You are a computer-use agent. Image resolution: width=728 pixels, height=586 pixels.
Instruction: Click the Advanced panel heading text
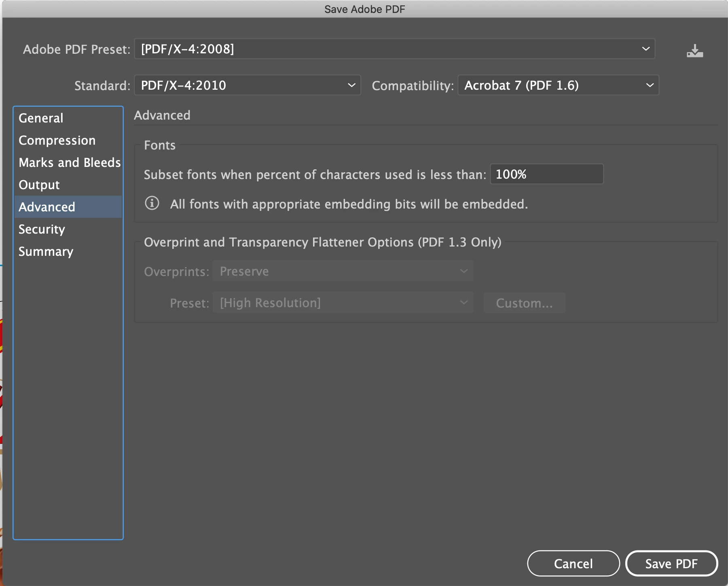(x=162, y=115)
